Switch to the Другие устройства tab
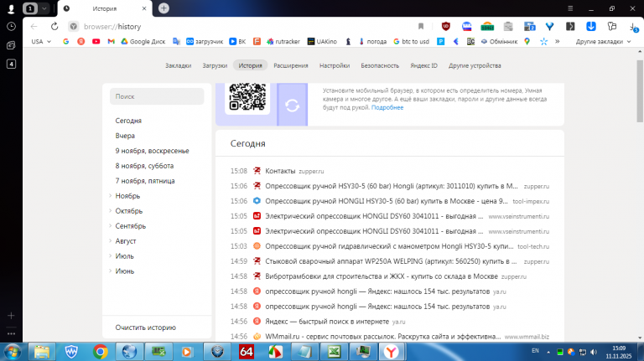The width and height of the screenshot is (644, 361). coord(475,65)
